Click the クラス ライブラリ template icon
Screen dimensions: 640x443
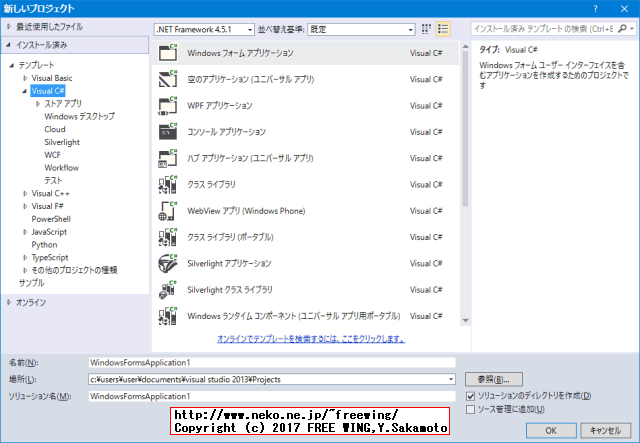[x=168, y=184]
